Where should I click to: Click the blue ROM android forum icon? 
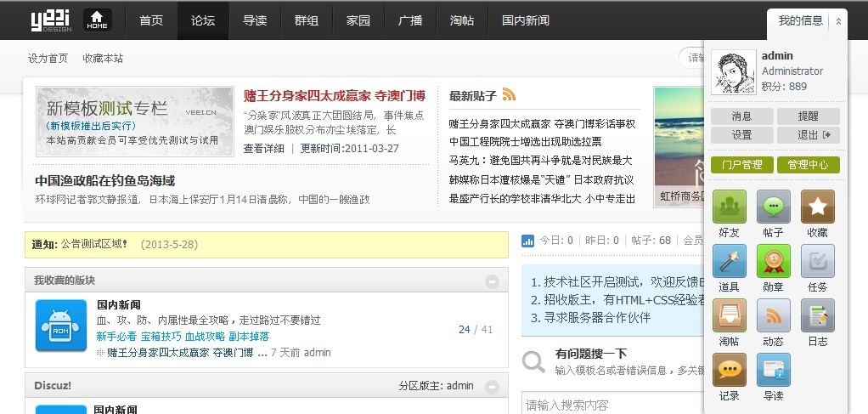click(x=61, y=326)
